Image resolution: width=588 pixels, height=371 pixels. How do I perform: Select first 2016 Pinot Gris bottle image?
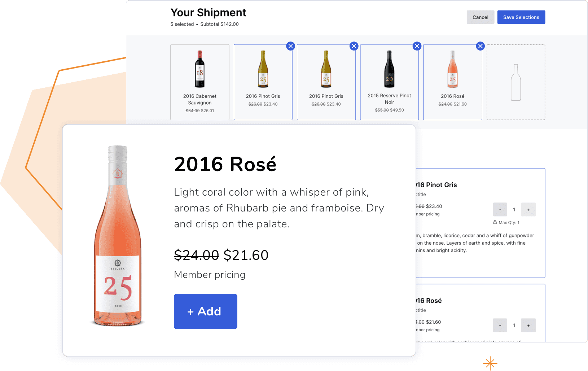point(263,69)
